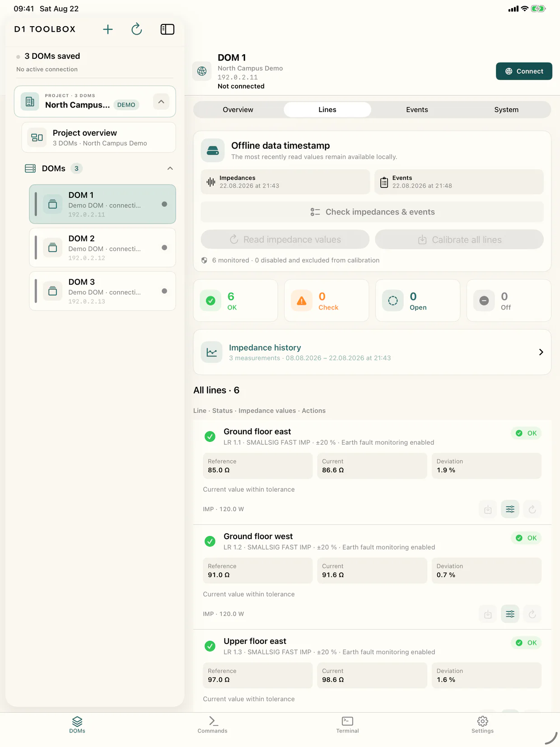Click the Connect button
560x747 pixels.
524,71
